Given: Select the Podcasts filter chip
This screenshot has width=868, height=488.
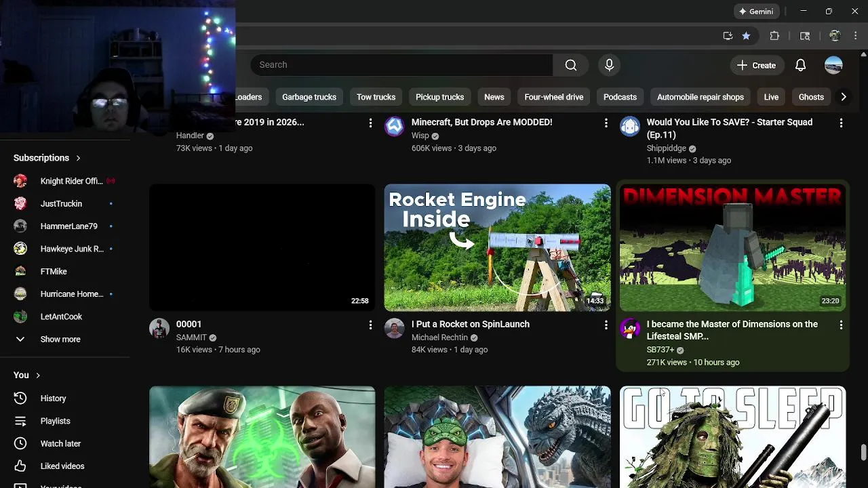Looking at the screenshot, I should click(620, 97).
